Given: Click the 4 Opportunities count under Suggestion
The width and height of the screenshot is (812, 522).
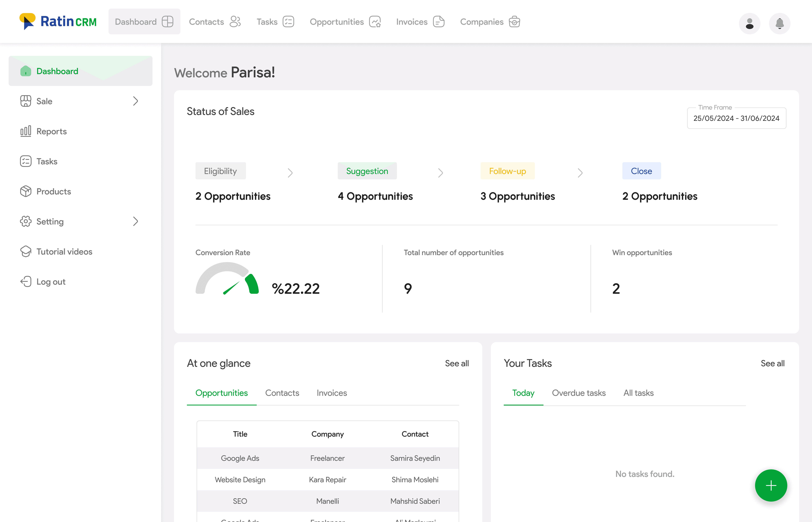Looking at the screenshot, I should pyautogui.click(x=375, y=196).
